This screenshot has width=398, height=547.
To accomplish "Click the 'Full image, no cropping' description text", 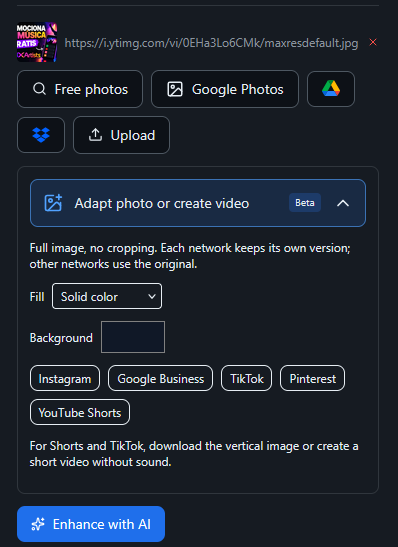I will click(190, 256).
